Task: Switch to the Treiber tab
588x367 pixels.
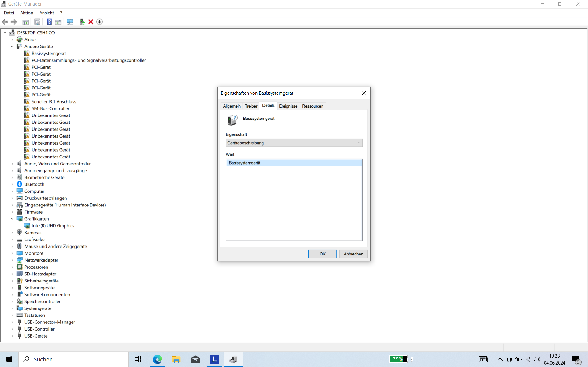Action: pos(251,106)
